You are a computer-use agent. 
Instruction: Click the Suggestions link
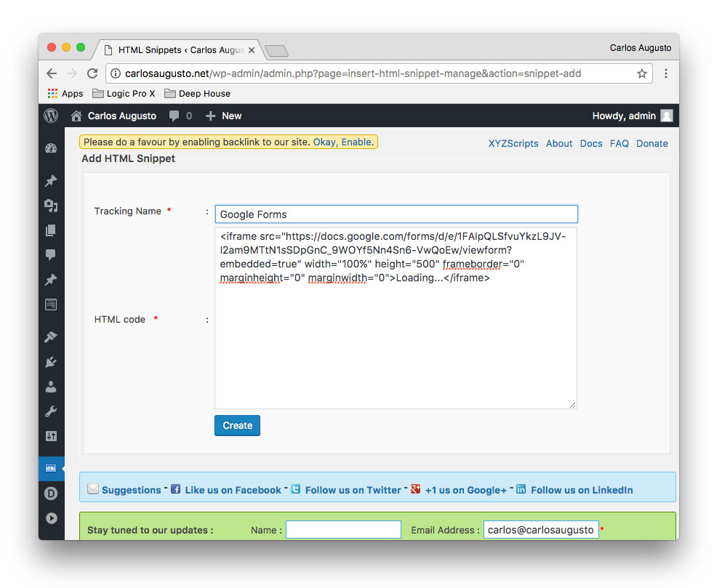131,490
